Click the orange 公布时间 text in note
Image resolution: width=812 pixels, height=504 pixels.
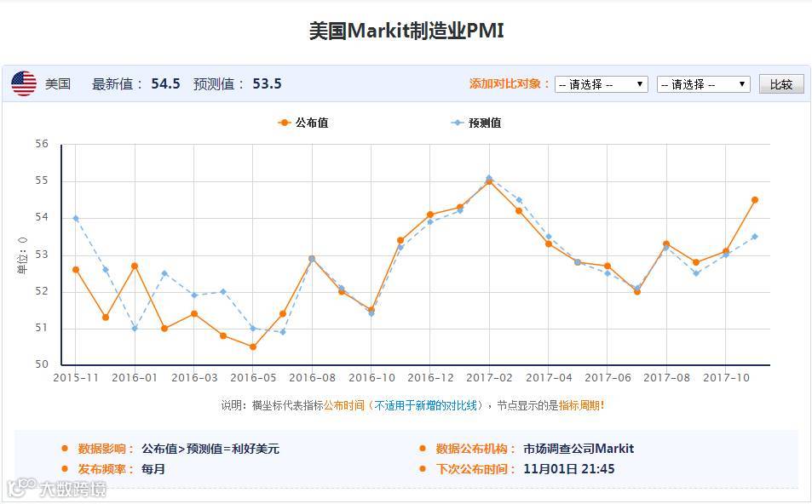pyautogui.click(x=344, y=405)
